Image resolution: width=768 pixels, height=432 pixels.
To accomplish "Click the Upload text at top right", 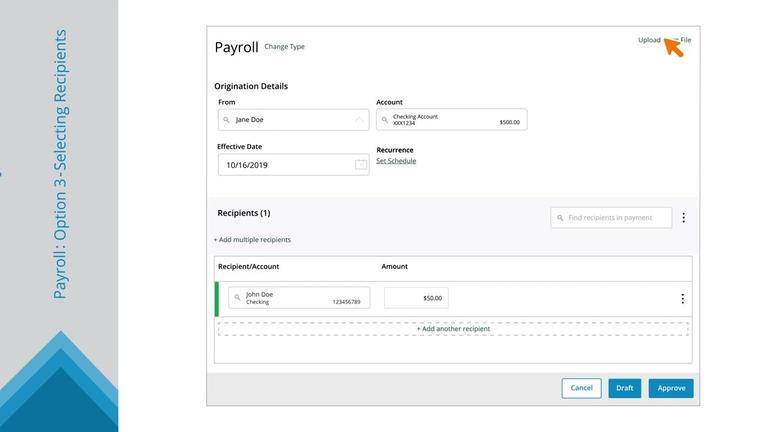I will coord(649,40).
